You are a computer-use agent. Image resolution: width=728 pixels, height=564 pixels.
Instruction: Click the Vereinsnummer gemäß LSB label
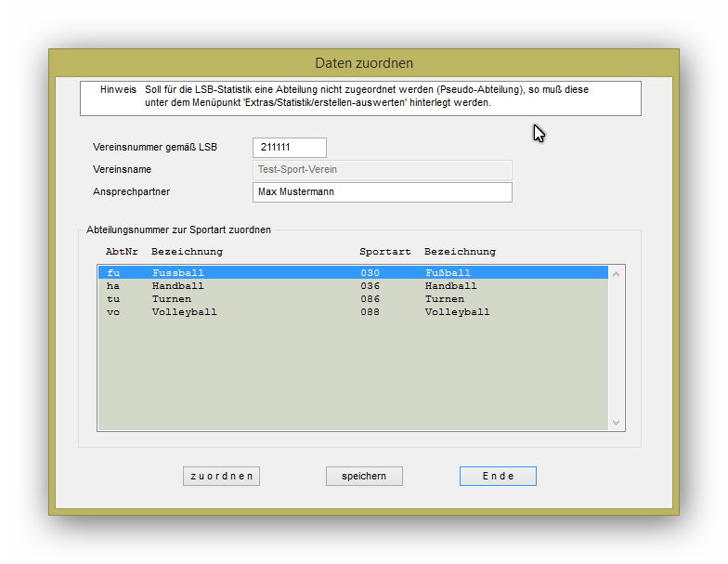[155, 148]
